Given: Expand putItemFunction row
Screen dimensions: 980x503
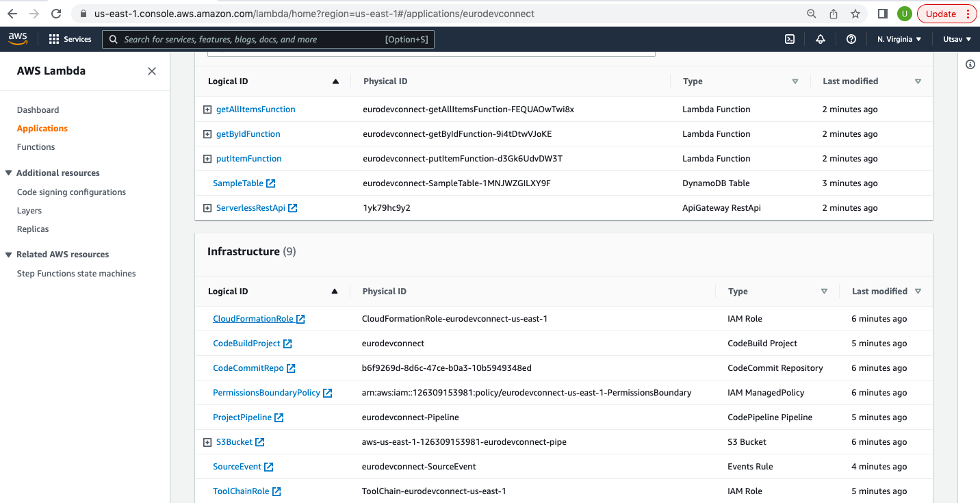Looking at the screenshot, I should 207,159.
